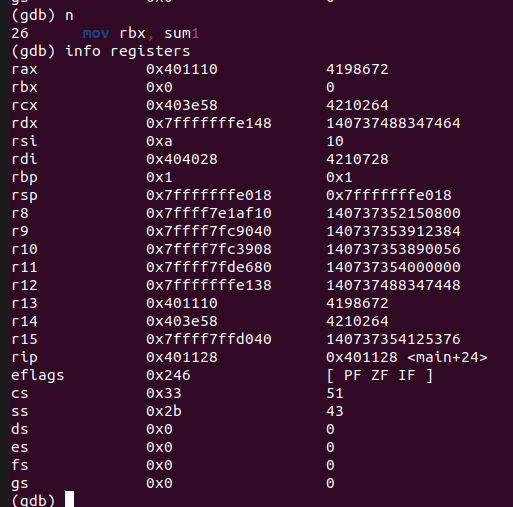Click the '(gdb) n' command line
Screen dimensions: 513x507
click(42, 16)
